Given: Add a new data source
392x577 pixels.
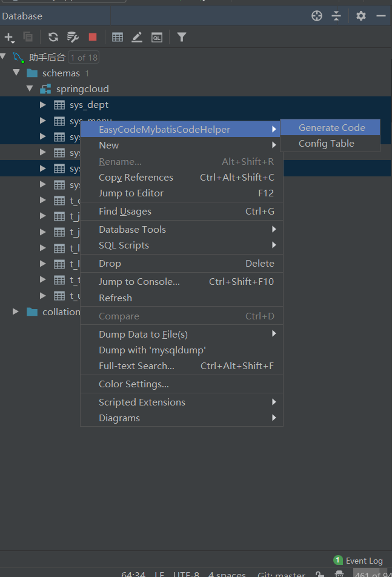Looking at the screenshot, I should pyautogui.click(x=8, y=37).
